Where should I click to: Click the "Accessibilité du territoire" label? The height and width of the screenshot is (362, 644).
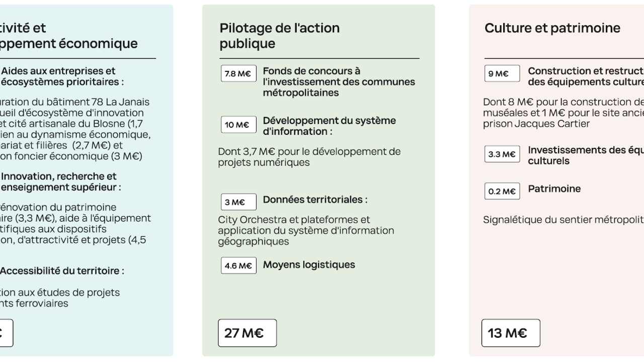coord(63,270)
